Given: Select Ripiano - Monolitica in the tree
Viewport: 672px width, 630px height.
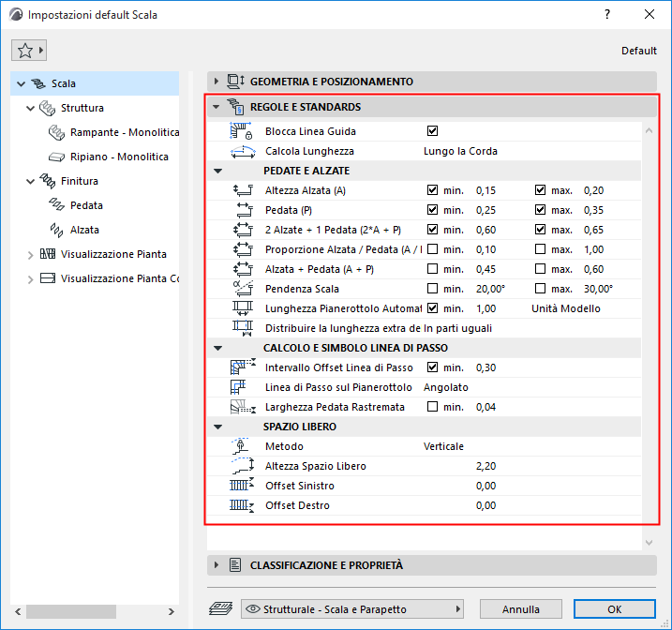Looking at the screenshot, I should [x=119, y=157].
